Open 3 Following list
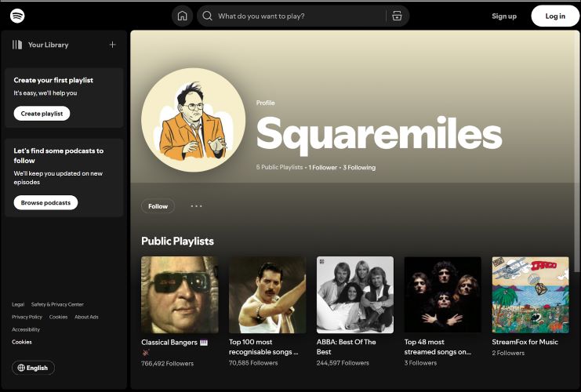Image resolution: width=581 pixels, height=392 pixels. coord(359,168)
